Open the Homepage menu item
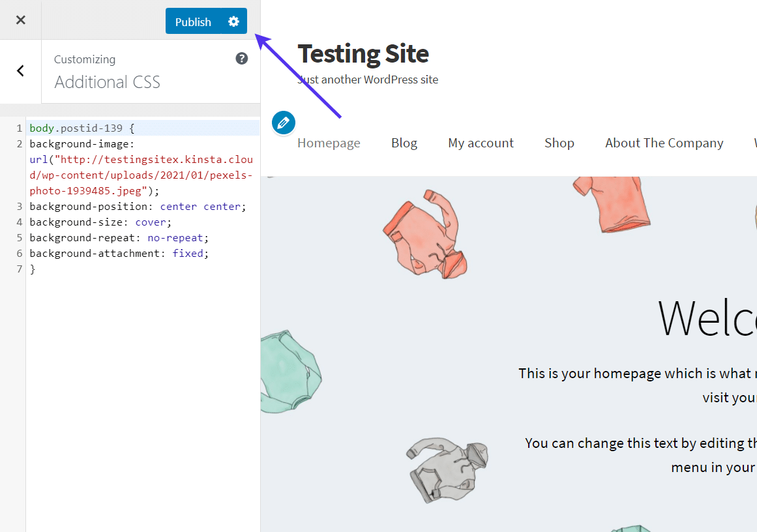 pyautogui.click(x=329, y=143)
